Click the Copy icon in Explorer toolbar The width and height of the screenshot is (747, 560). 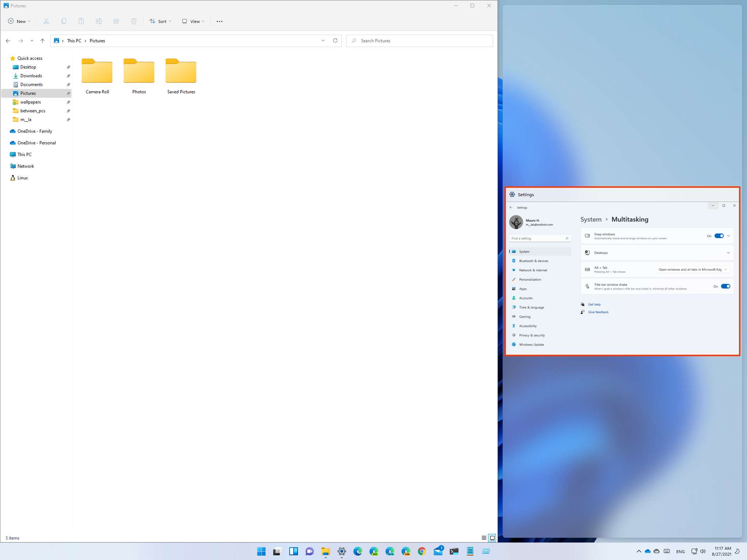(x=64, y=21)
